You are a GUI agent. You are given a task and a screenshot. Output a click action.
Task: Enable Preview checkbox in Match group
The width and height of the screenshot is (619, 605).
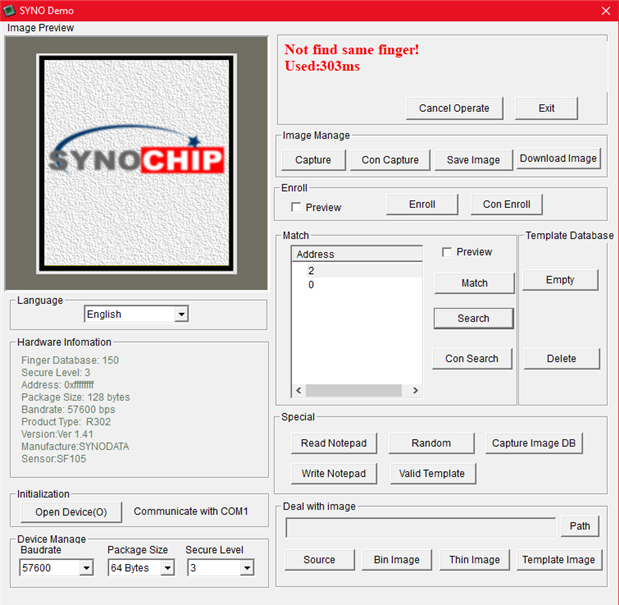tap(447, 252)
